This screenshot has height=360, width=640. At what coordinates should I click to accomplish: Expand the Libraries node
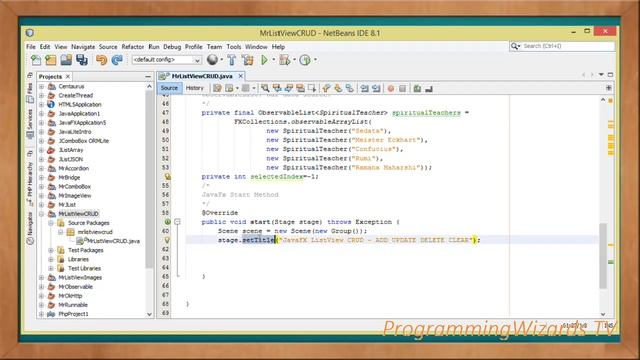pos(51,259)
